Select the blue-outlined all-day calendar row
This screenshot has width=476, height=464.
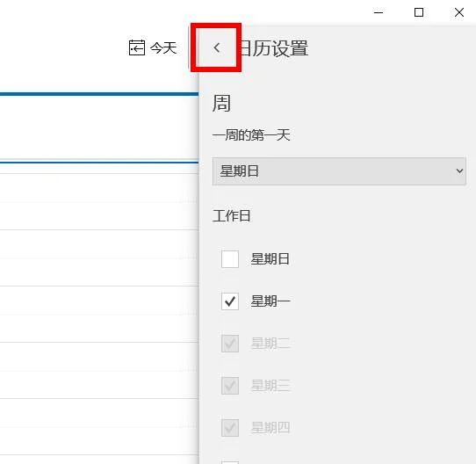tap(99, 128)
